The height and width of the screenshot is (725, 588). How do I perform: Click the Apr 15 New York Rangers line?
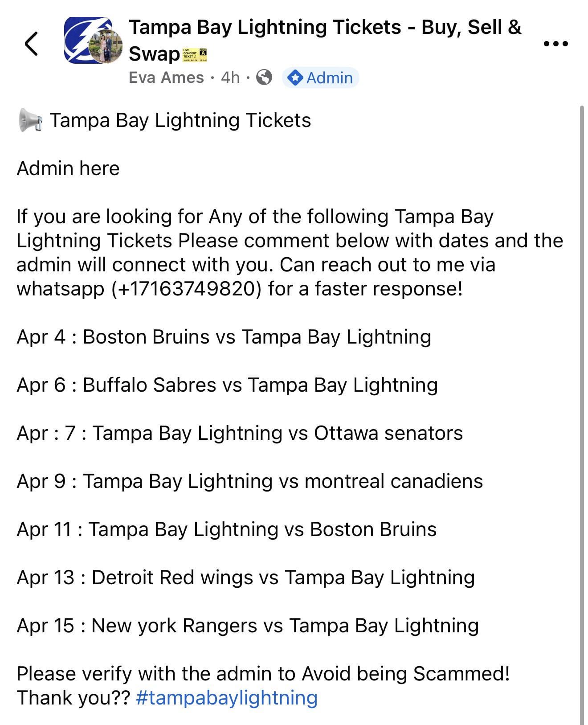tap(248, 626)
